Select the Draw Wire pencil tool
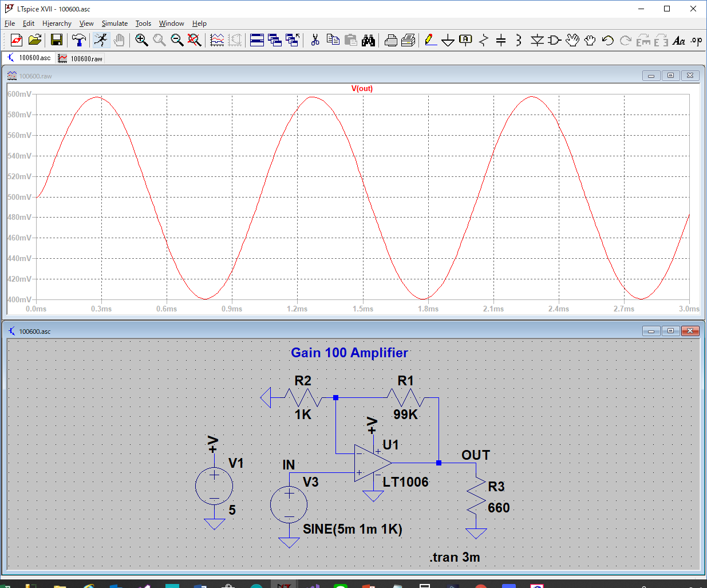 tap(430, 40)
